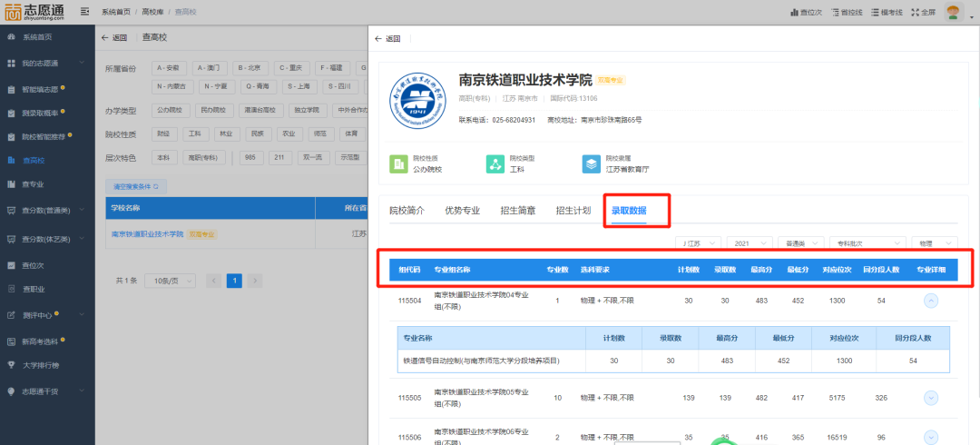Collapse the 115504 major group detail arrow
This screenshot has height=445, width=980.
(930, 301)
